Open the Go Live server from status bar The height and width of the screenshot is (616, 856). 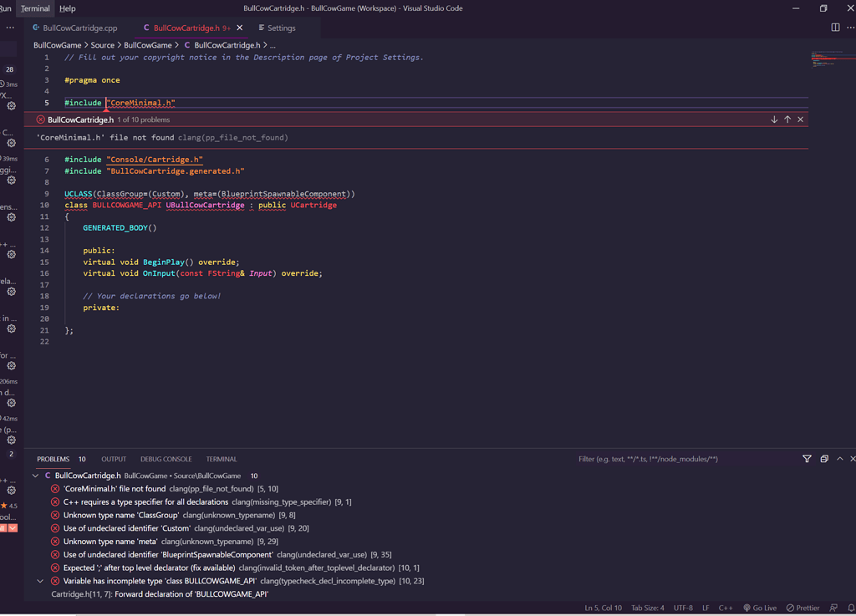(759, 608)
